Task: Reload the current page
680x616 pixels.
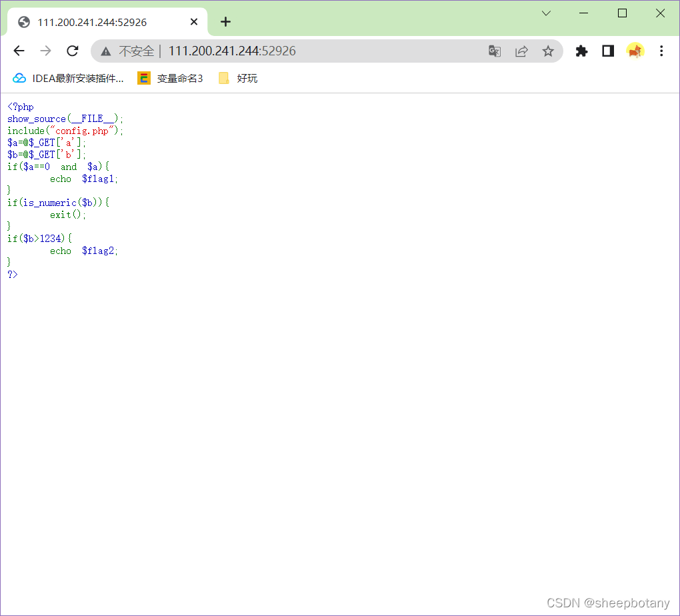Action: point(73,51)
